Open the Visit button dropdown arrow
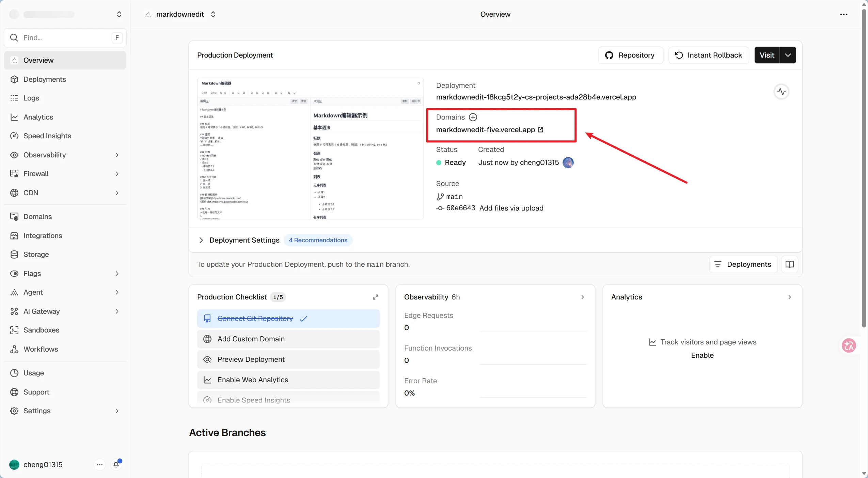Viewport: 868px width, 478px height. point(788,55)
